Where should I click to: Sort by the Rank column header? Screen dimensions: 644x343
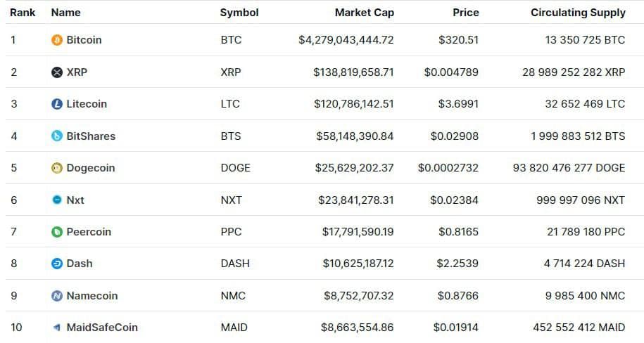[x=23, y=13]
